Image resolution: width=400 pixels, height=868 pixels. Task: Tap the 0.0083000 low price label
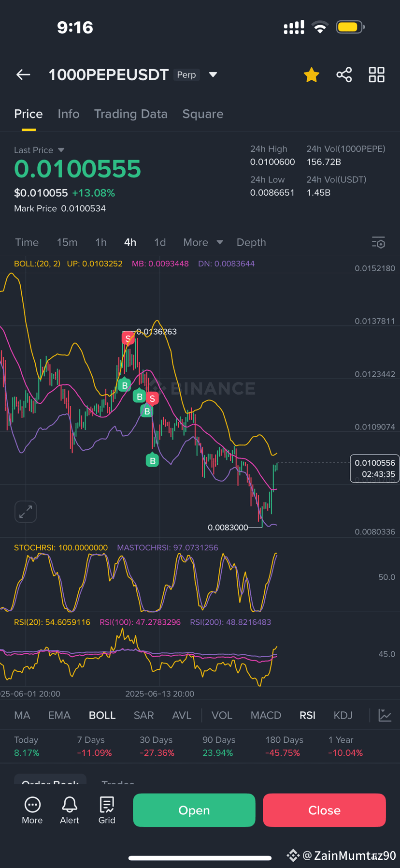click(x=228, y=527)
